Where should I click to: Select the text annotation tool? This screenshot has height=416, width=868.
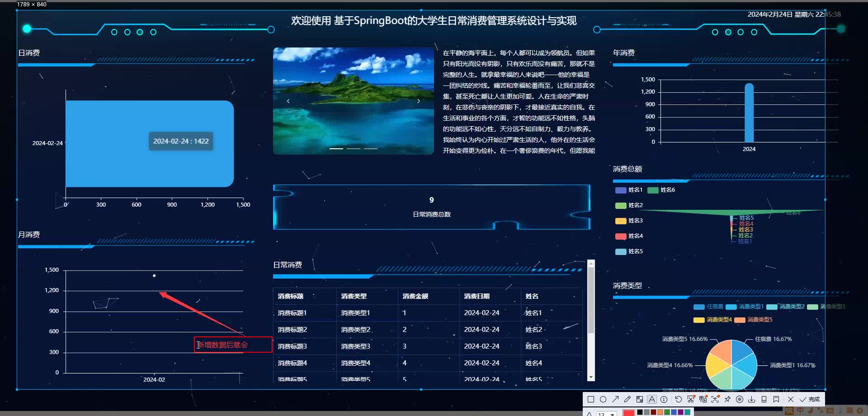(x=652, y=399)
